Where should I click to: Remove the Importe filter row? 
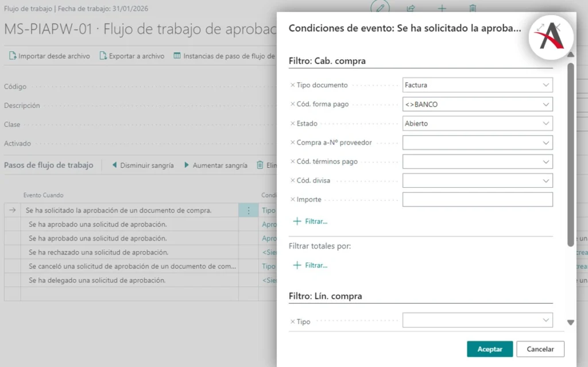tap(292, 200)
